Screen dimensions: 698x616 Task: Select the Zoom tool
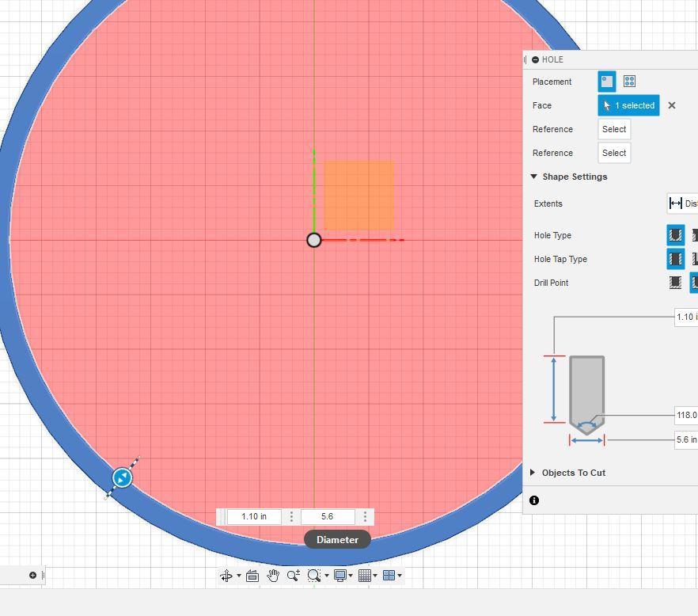point(293,575)
